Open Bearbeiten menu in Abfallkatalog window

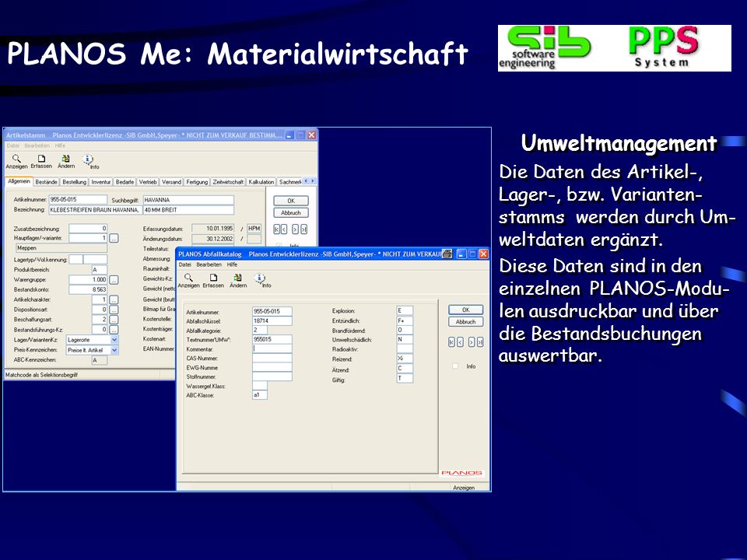tap(209, 264)
